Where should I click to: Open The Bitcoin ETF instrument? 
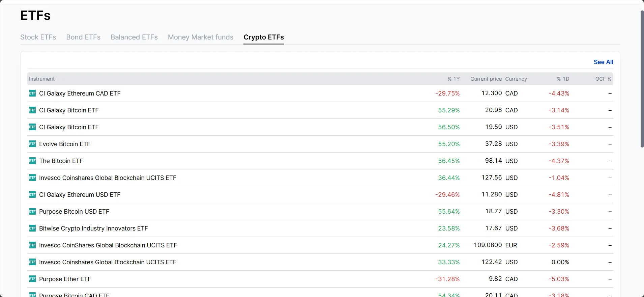61,161
